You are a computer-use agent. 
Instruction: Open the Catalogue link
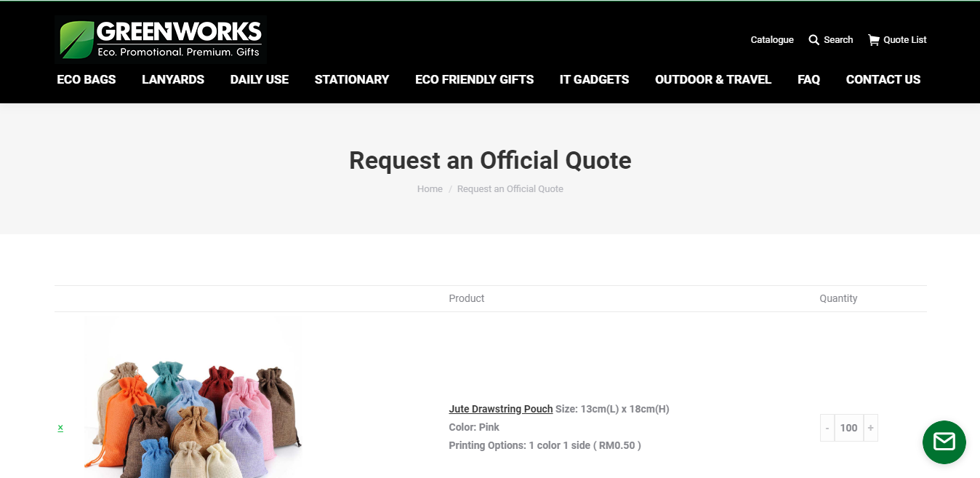[772, 40]
